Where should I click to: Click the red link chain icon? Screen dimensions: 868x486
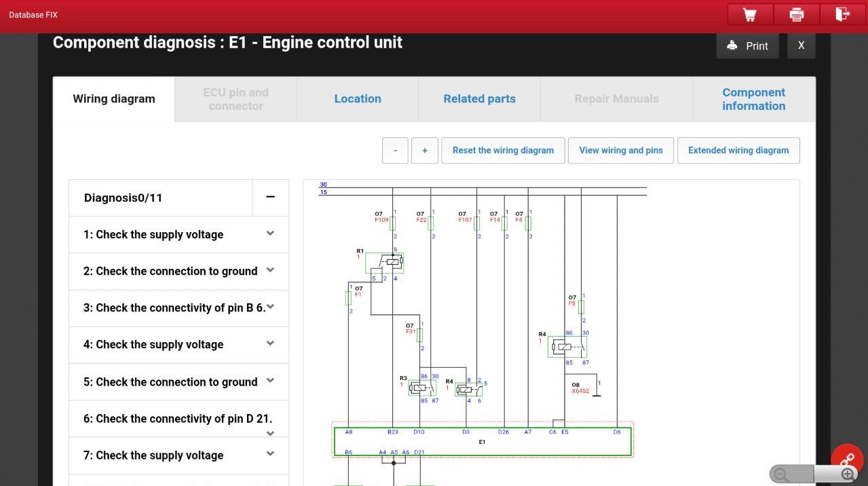click(846, 458)
